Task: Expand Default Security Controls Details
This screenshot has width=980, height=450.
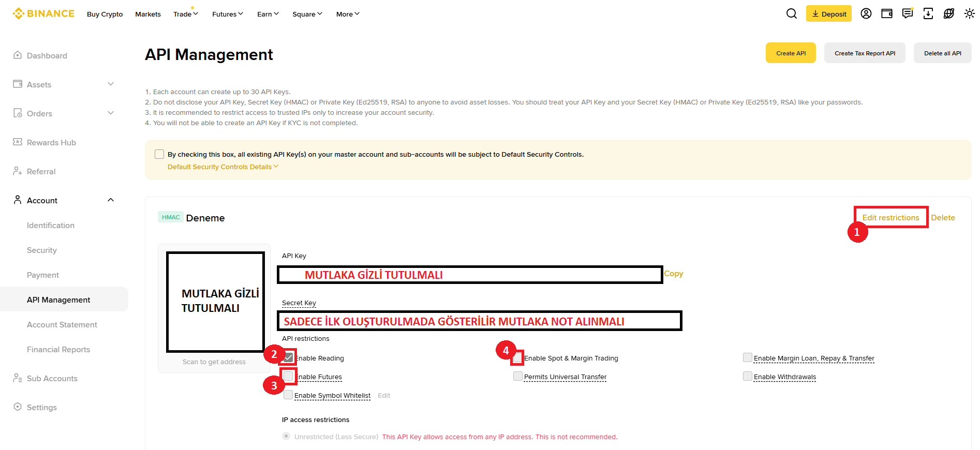Action: 222,167
